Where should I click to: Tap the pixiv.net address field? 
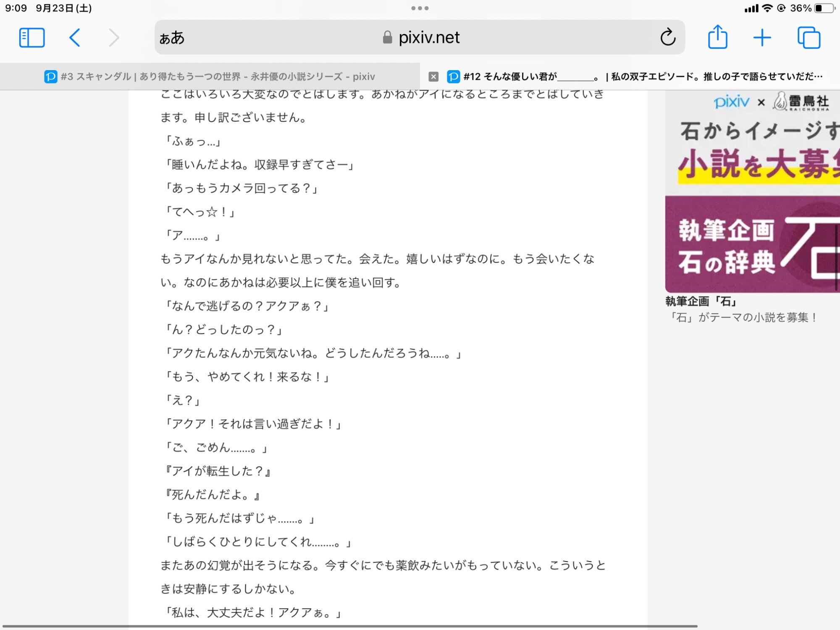point(428,38)
